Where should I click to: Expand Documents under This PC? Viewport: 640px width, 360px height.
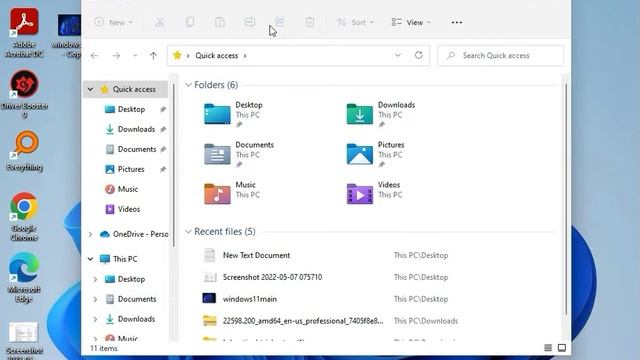[95, 299]
